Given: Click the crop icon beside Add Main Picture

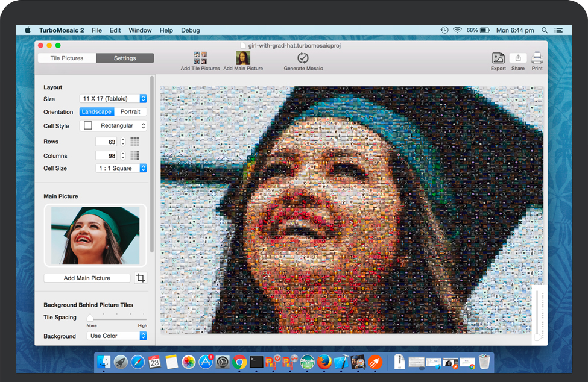Looking at the screenshot, I should coord(140,278).
